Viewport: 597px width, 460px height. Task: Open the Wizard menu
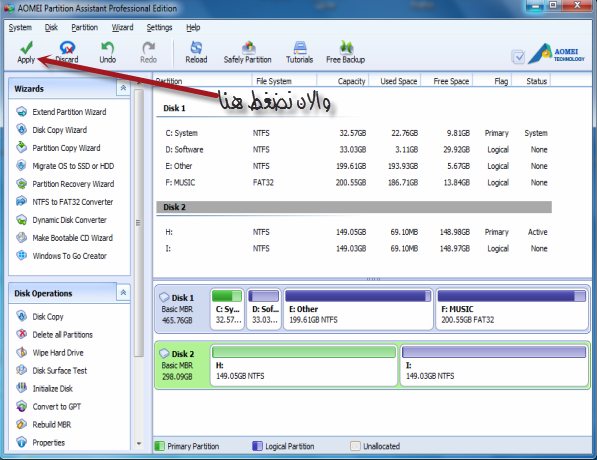pyautogui.click(x=122, y=27)
